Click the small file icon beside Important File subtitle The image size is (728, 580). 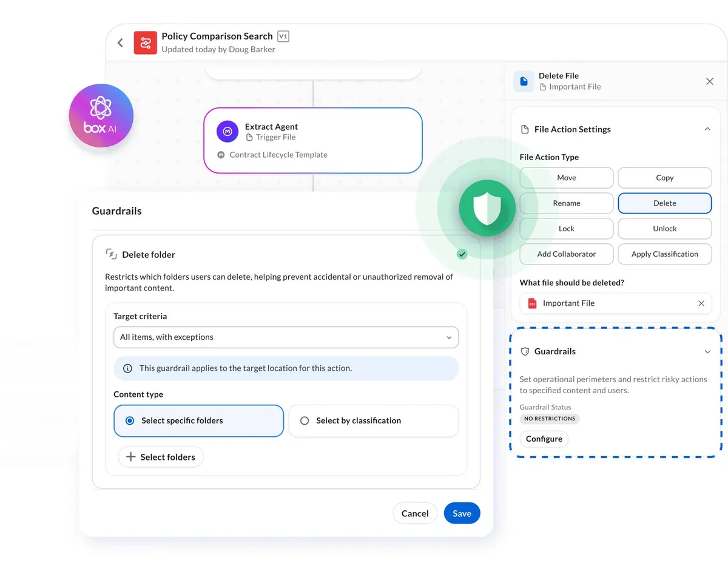tap(543, 87)
